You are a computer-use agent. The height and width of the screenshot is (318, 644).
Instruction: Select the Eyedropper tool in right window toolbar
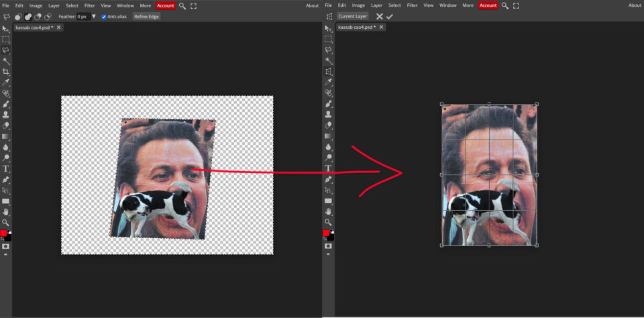[x=328, y=83]
